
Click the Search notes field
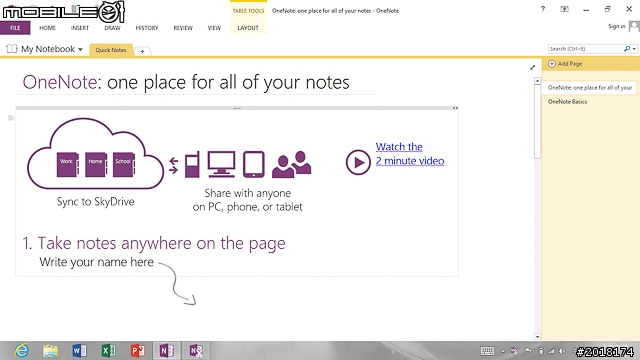point(585,49)
